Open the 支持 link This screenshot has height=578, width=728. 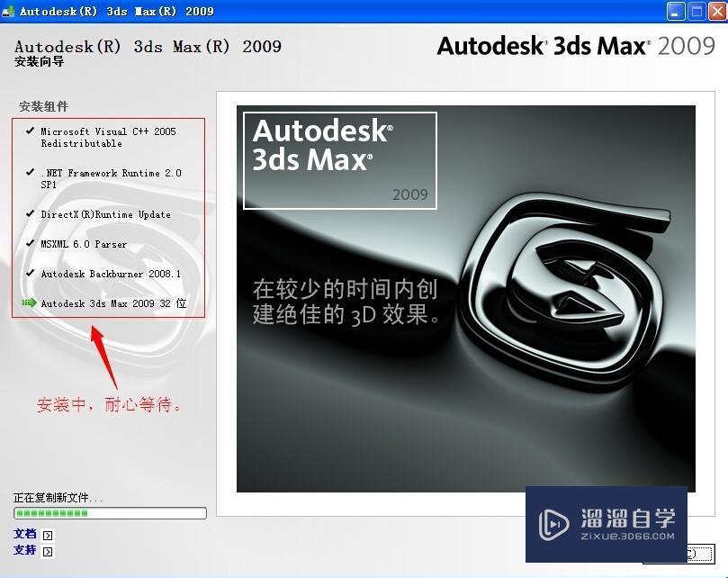pos(22,551)
